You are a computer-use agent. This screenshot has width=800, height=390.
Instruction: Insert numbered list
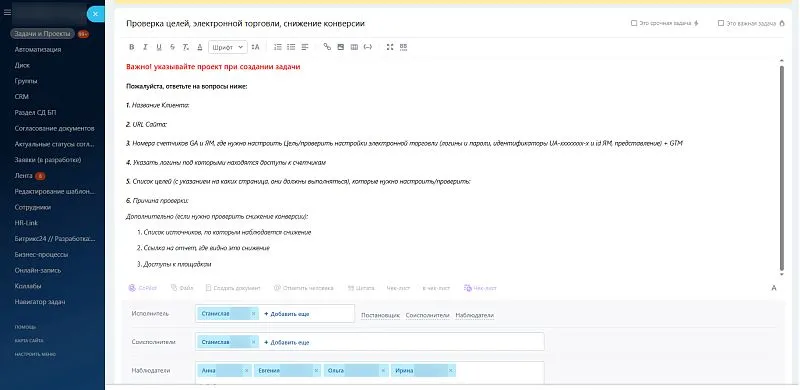[x=278, y=47]
